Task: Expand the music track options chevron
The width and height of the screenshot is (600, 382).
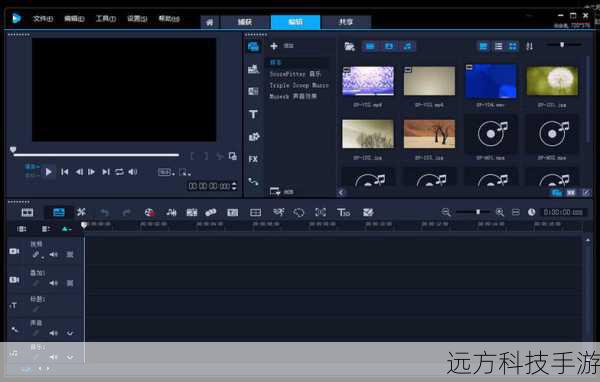Action: coord(70,357)
